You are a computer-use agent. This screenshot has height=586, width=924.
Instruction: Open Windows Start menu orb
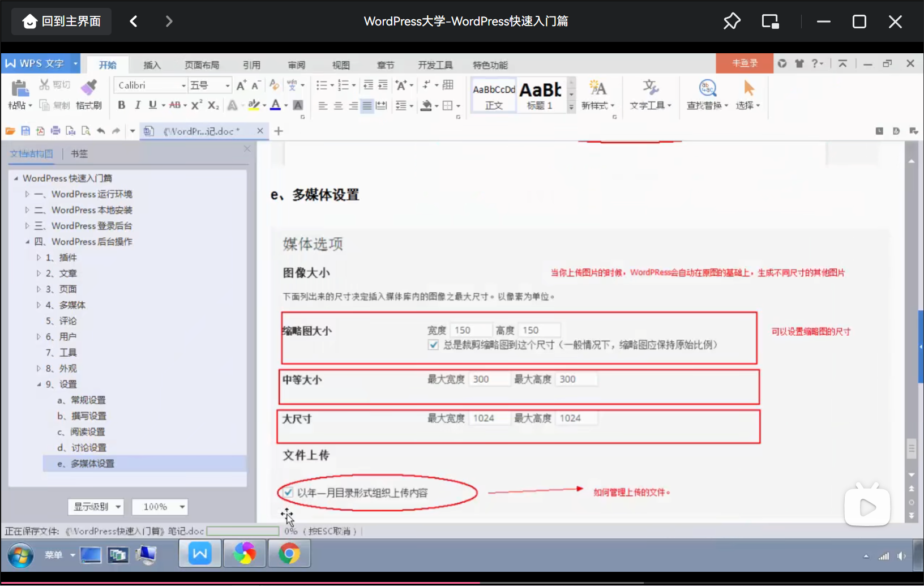[x=20, y=555]
